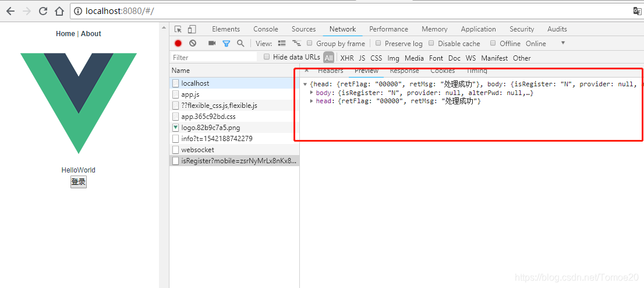
Task: Open the browser home button
Action: pyautogui.click(x=59, y=11)
